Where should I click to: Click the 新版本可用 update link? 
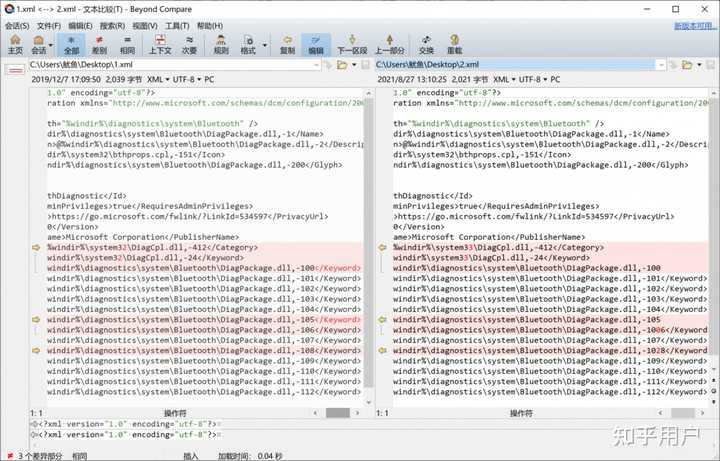tap(694, 26)
